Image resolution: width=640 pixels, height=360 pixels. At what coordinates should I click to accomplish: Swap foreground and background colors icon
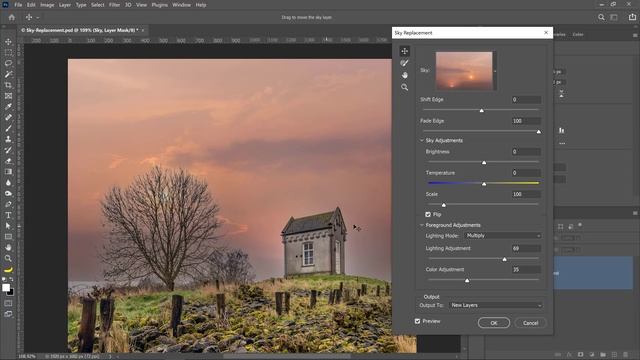(11, 280)
